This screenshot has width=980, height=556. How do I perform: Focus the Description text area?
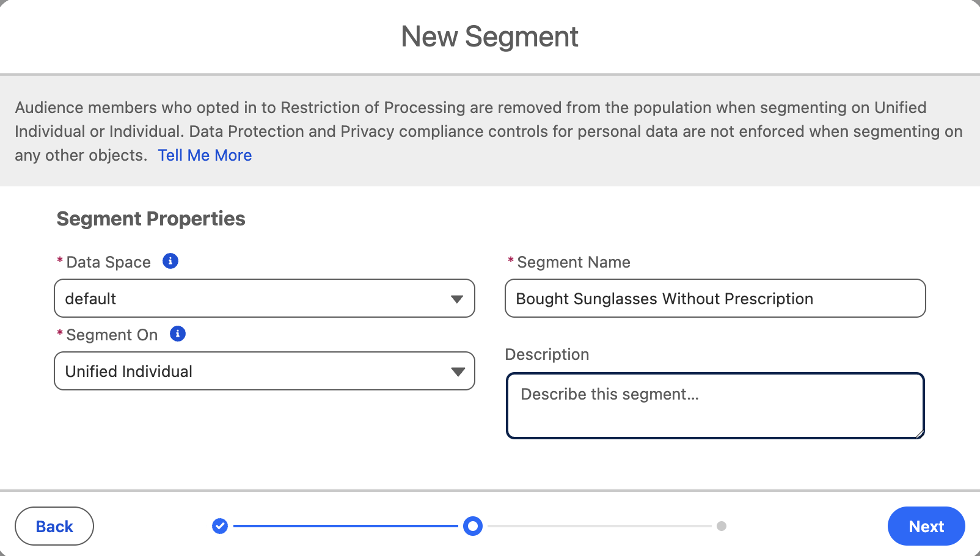715,406
